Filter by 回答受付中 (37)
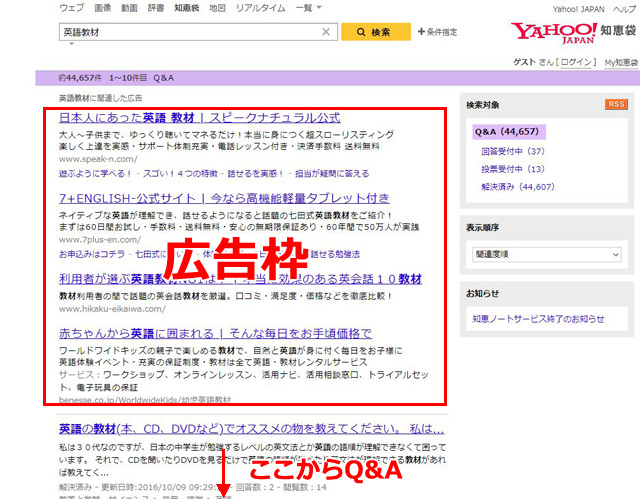This screenshot has width=640, height=499. pos(513,151)
